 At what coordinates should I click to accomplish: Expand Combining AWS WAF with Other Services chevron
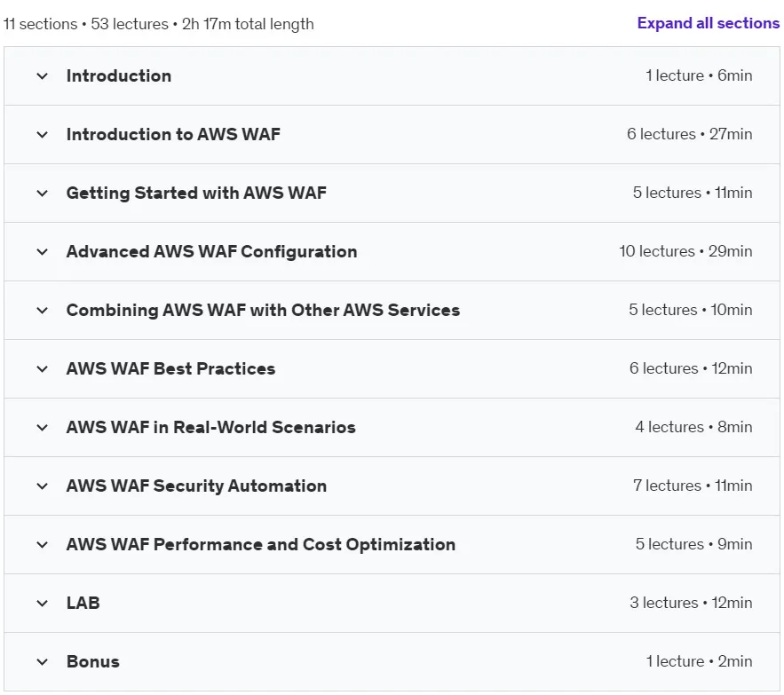click(x=43, y=310)
